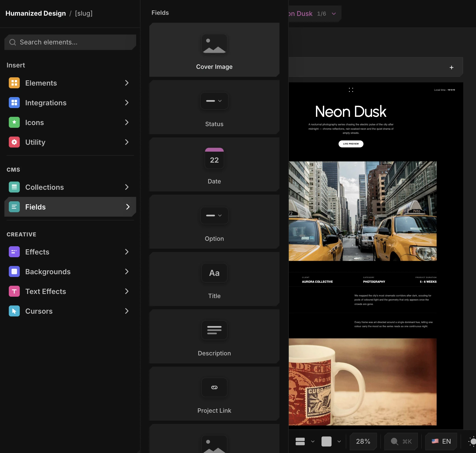Select the Fields menu item
Screen dimensions: 476x453
[70, 207]
